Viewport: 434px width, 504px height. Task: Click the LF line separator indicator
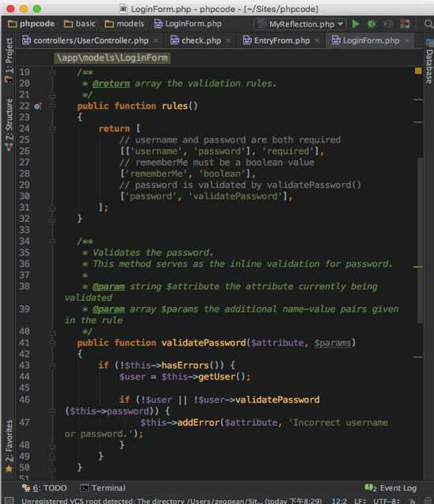pos(360,501)
